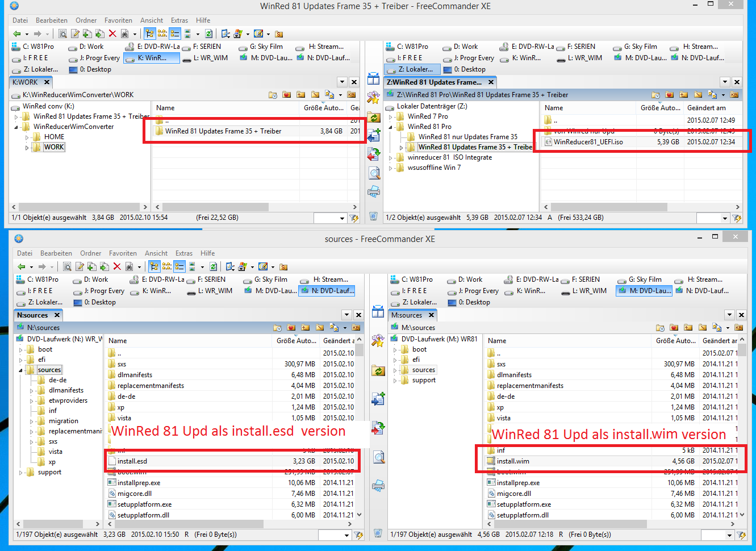
Task: Click the binoculars search icon in the WinRed 81 Updates window
Action: point(124,34)
